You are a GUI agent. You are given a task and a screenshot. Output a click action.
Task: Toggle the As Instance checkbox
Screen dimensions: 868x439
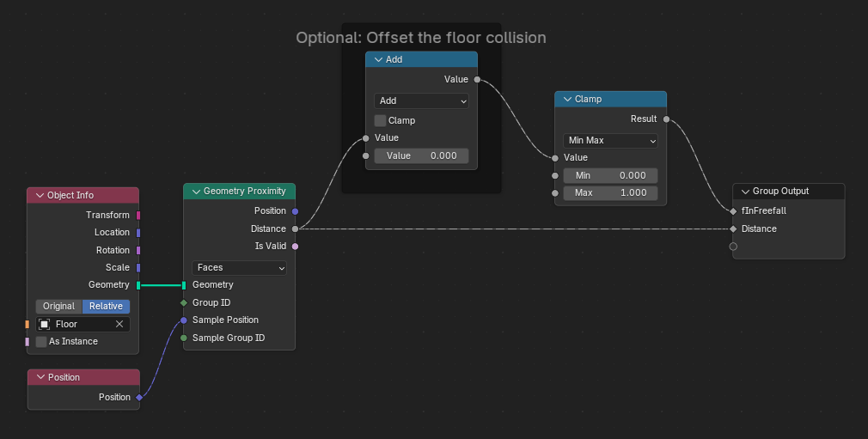(41, 342)
